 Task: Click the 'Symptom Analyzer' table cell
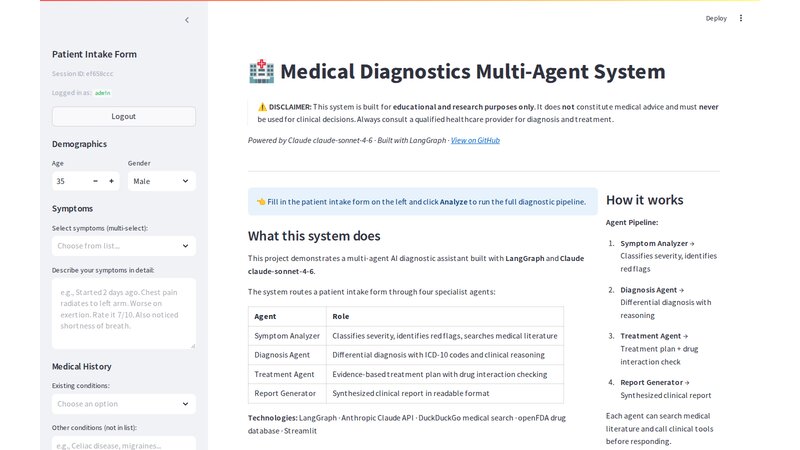(287, 336)
